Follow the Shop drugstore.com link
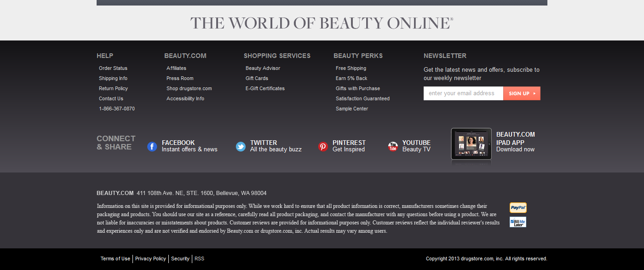 (189, 88)
